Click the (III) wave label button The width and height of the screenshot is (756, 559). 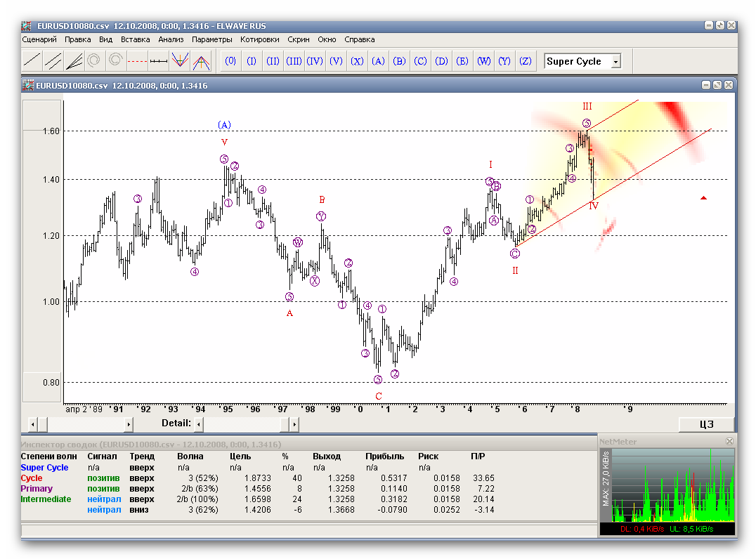[x=294, y=61]
